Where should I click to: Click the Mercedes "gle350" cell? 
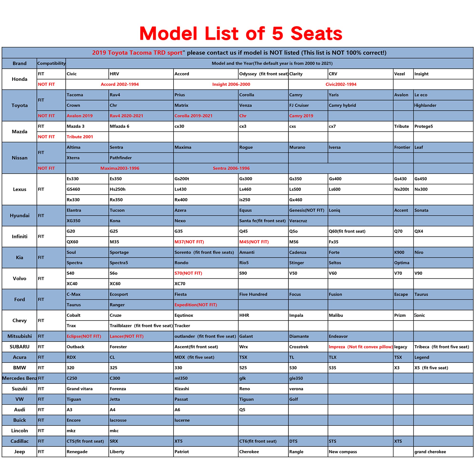[296, 378]
